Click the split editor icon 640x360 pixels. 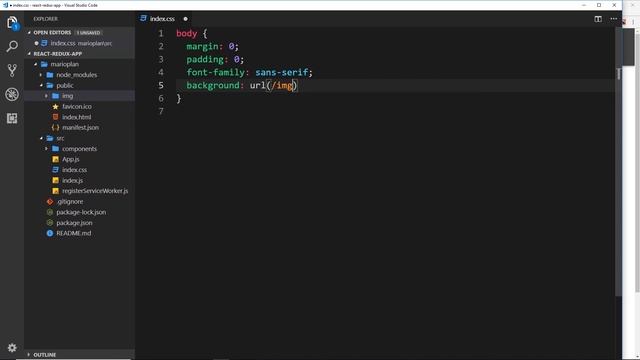tap(598, 19)
